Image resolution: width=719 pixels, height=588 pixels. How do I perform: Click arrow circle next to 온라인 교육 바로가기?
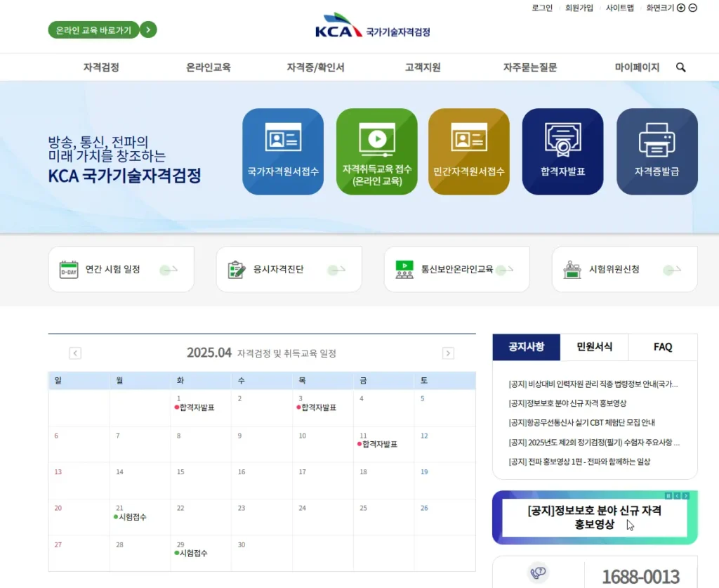pyautogui.click(x=148, y=30)
